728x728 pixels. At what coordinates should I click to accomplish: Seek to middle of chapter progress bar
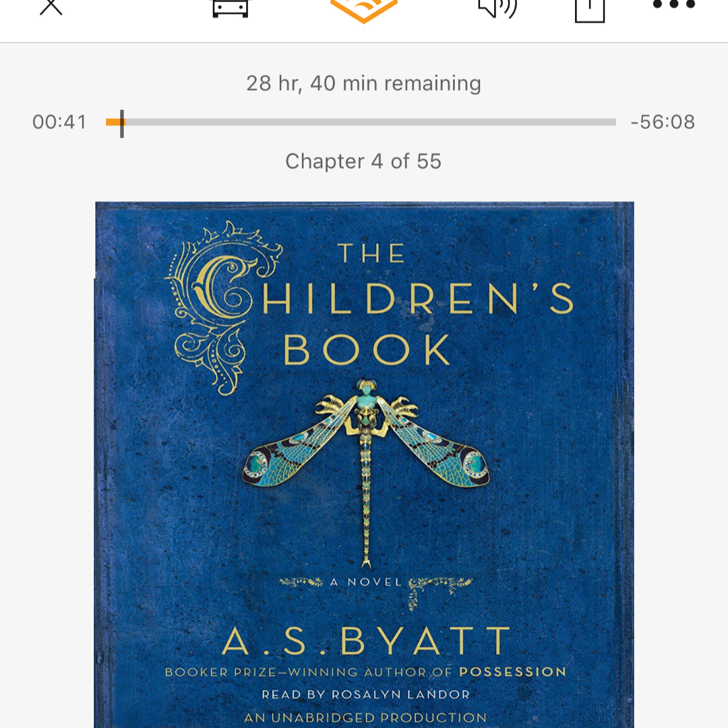click(361, 122)
